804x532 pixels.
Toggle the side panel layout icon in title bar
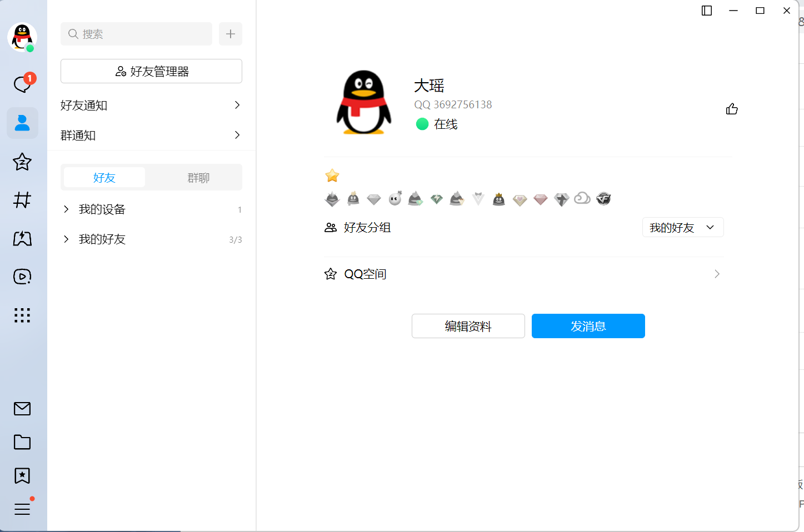click(x=707, y=11)
